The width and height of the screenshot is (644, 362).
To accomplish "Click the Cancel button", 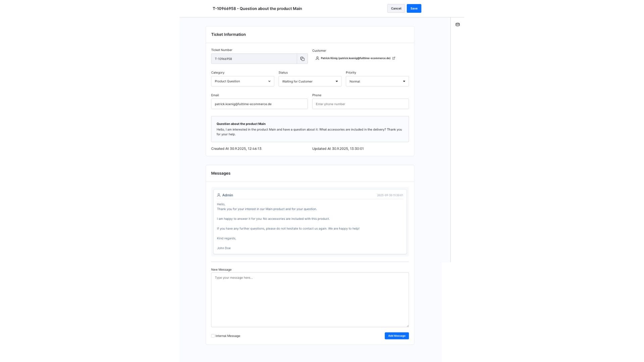I will click(x=396, y=8).
